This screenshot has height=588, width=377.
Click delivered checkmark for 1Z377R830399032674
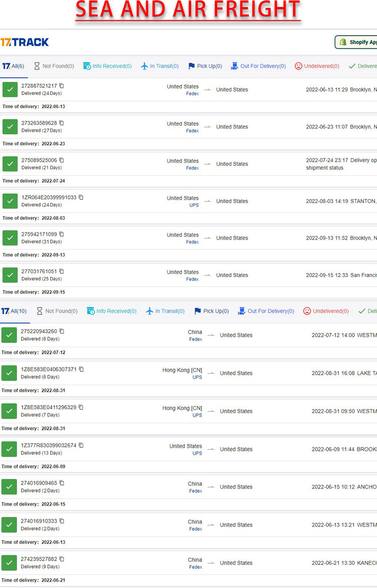click(9, 449)
